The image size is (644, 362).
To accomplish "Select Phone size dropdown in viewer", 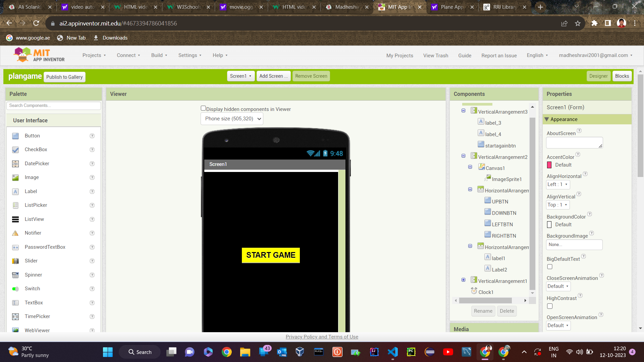I will click(232, 118).
